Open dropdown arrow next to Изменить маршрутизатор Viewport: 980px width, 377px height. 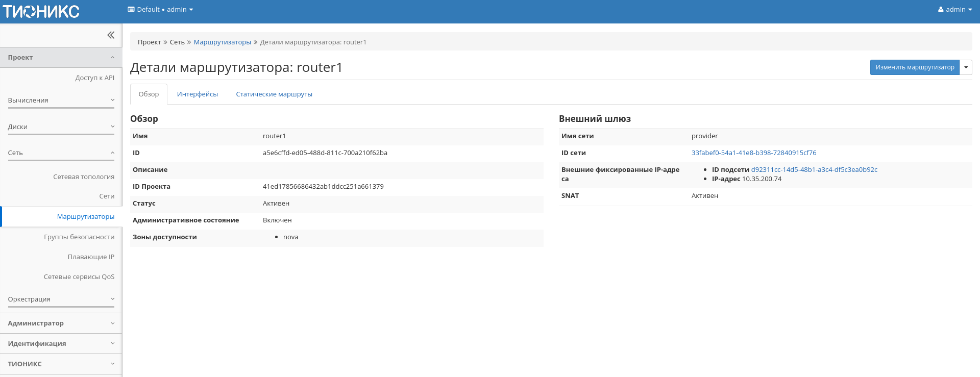pos(966,67)
